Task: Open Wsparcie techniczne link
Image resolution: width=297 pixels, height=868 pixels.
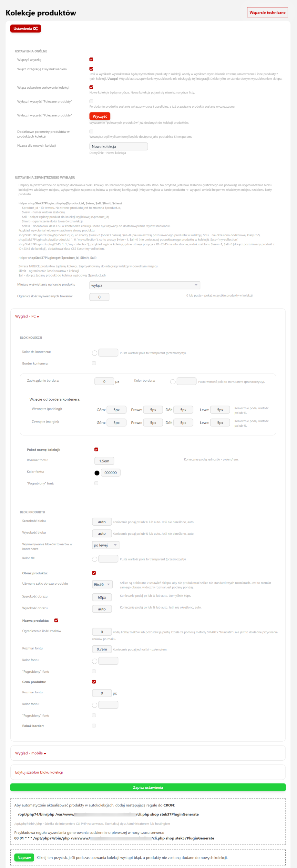Action: (267, 13)
